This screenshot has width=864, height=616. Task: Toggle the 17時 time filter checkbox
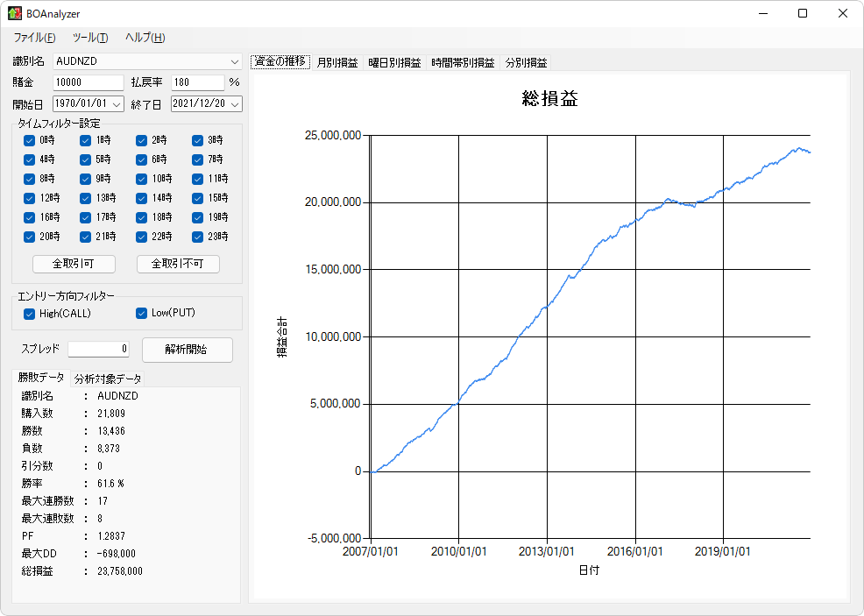pyautogui.click(x=85, y=217)
